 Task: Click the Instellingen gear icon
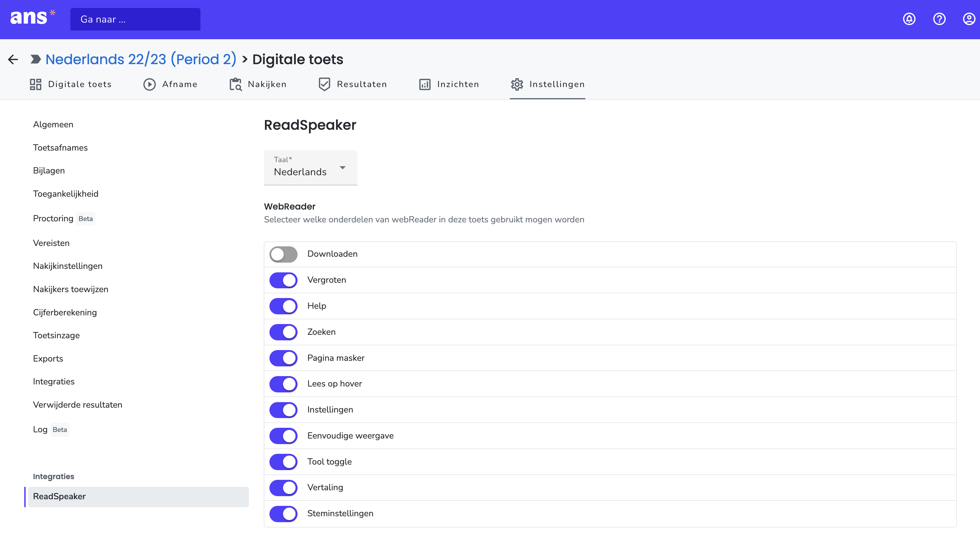coord(517,84)
